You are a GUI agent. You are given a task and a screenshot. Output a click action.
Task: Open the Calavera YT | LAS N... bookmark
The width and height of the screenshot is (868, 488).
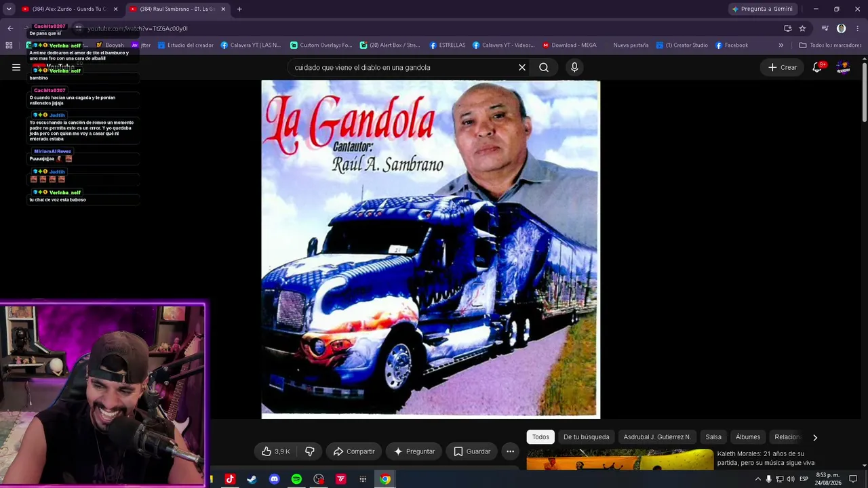250,45
